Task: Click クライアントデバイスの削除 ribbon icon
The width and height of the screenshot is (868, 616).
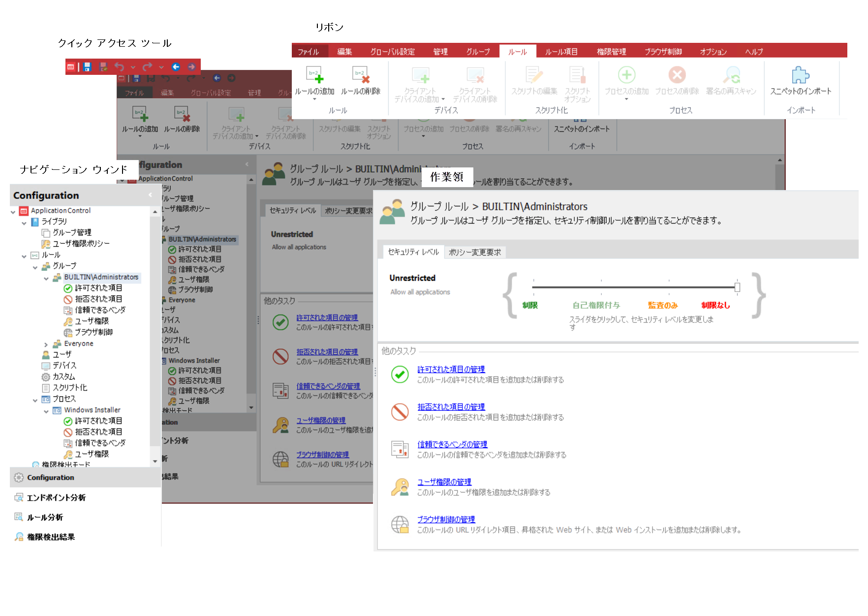Action: [x=475, y=75]
